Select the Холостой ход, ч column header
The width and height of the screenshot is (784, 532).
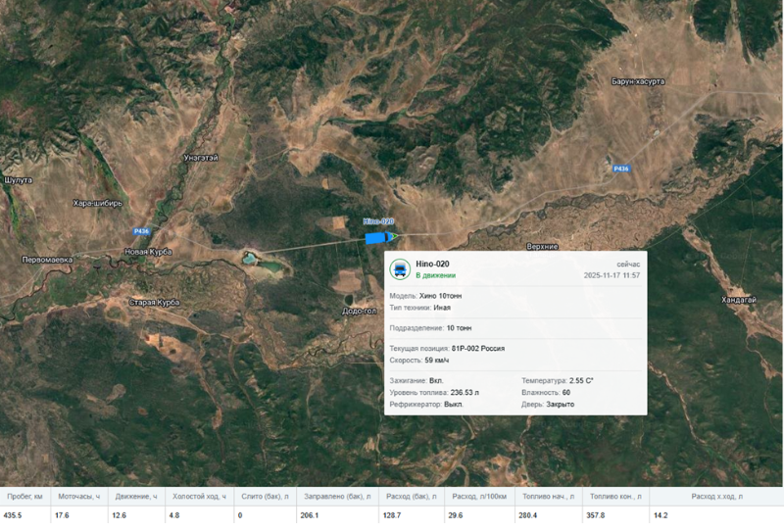199,497
